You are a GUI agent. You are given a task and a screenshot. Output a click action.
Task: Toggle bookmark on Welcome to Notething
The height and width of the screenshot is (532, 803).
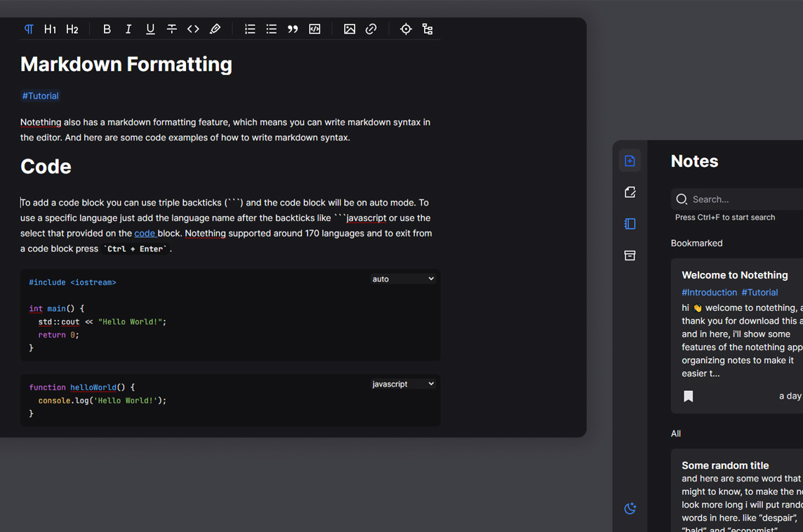click(x=689, y=397)
